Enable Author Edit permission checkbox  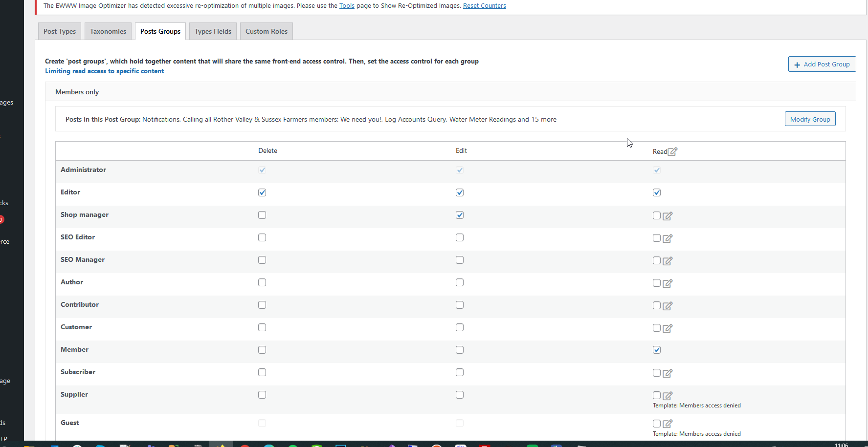point(460,282)
